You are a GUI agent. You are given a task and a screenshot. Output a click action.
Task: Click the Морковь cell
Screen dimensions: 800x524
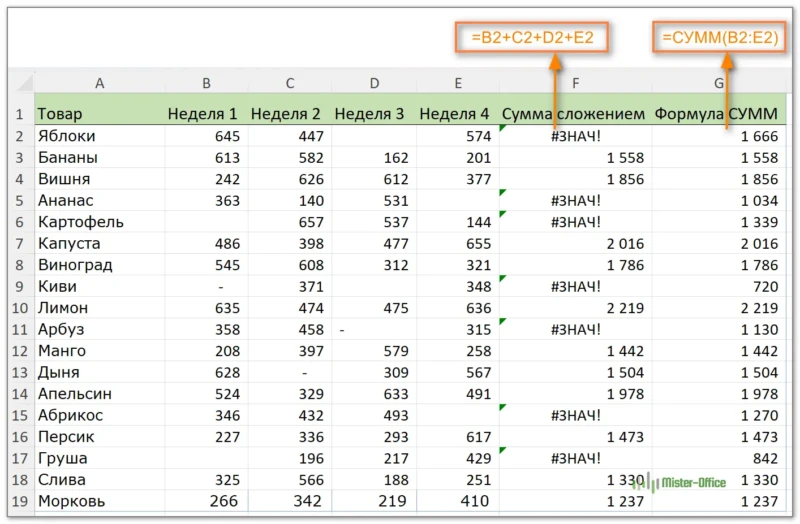tap(100, 501)
